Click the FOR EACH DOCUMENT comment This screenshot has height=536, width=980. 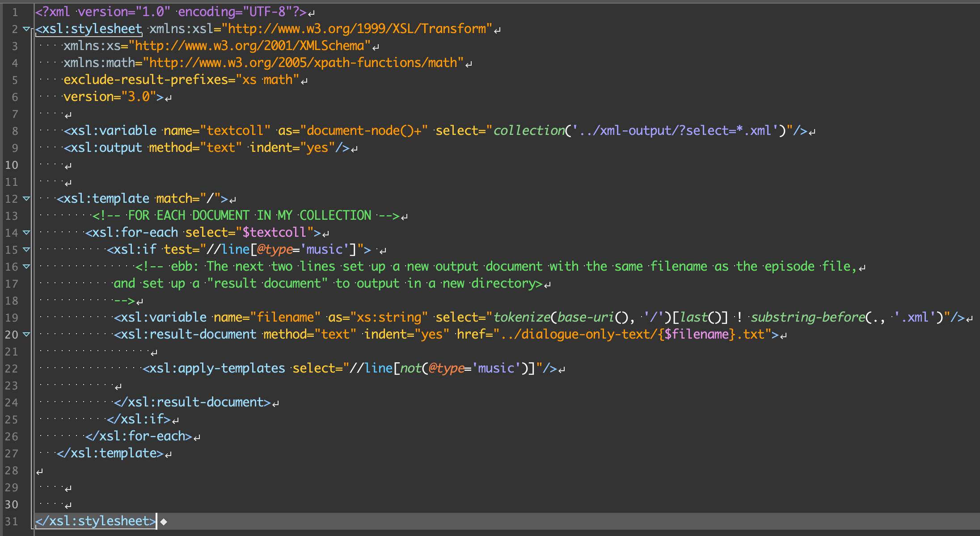(246, 216)
